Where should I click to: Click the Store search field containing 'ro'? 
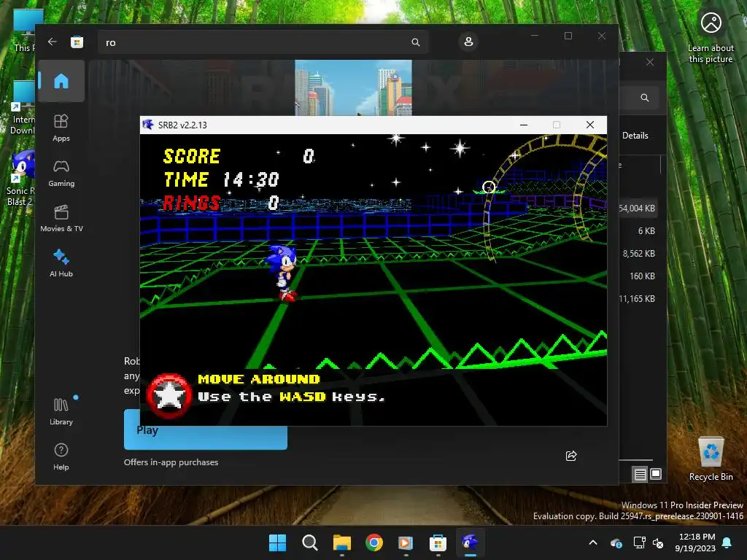pyautogui.click(x=263, y=42)
